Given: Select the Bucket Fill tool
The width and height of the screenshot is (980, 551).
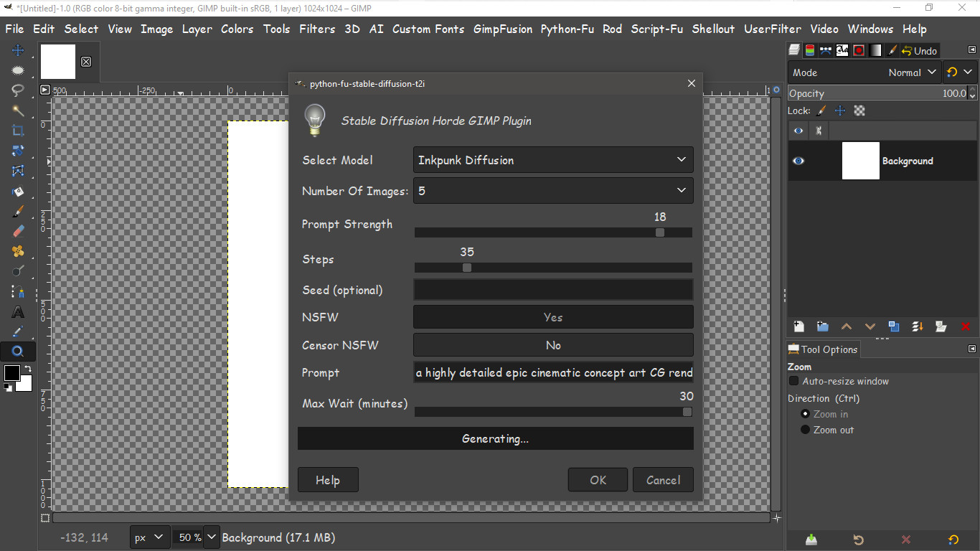Looking at the screenshot, I should 18,191.
